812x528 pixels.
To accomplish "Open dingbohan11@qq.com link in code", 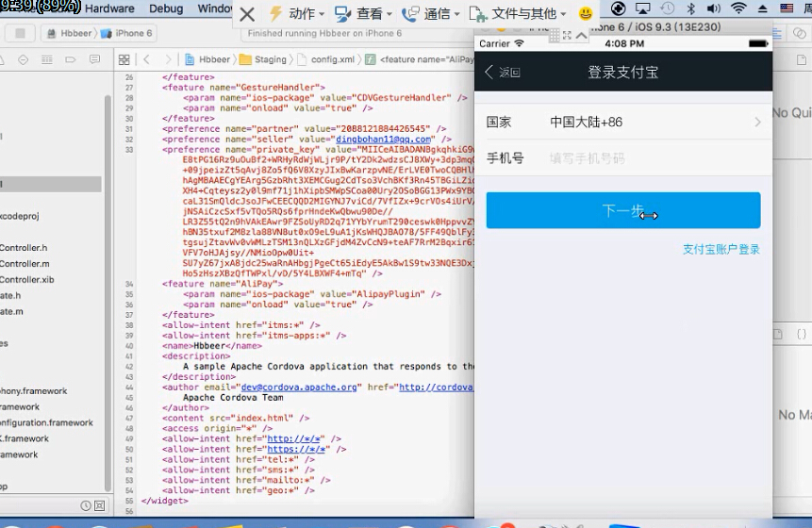I will click(x=383, y=140).
